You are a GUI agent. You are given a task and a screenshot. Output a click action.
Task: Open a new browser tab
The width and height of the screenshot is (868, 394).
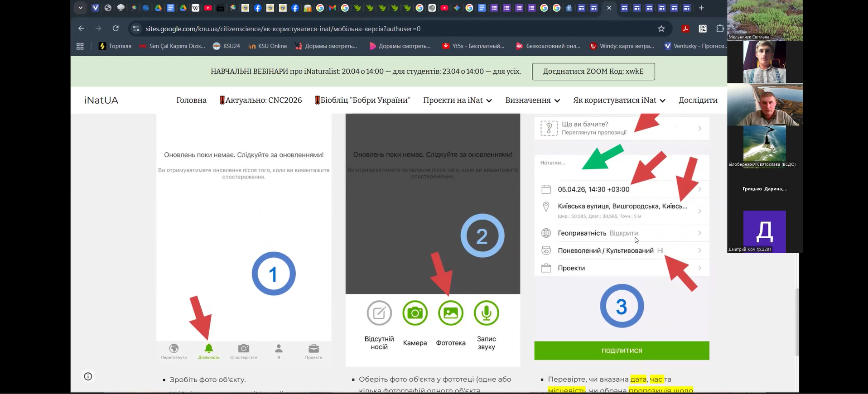pyautogui.click(x=701, y=8)
